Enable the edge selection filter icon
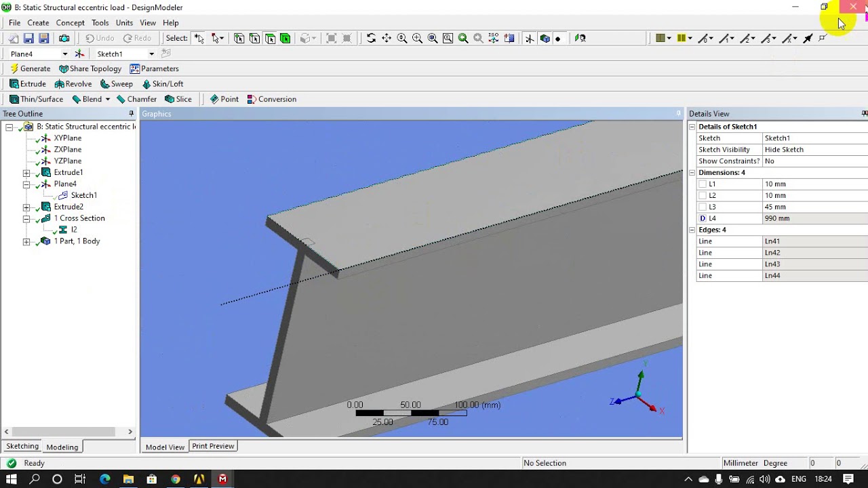Screen dimensions: 868x488 click(x=254, y=39)
